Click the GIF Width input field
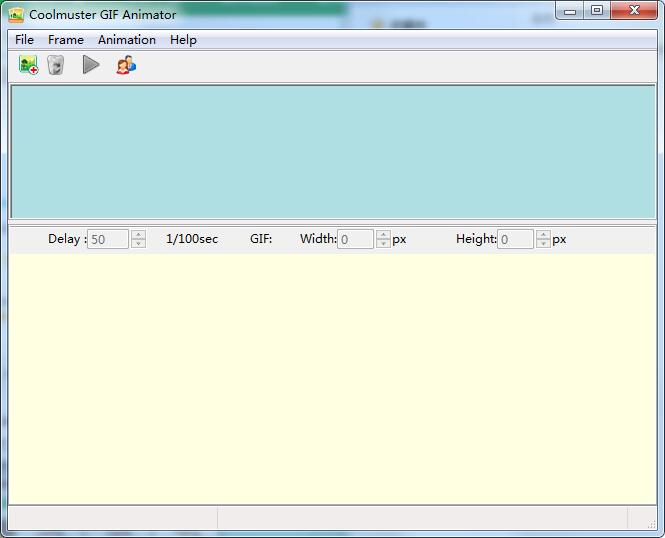The width and height of the screenshot is (665, 538). (355, 239)
